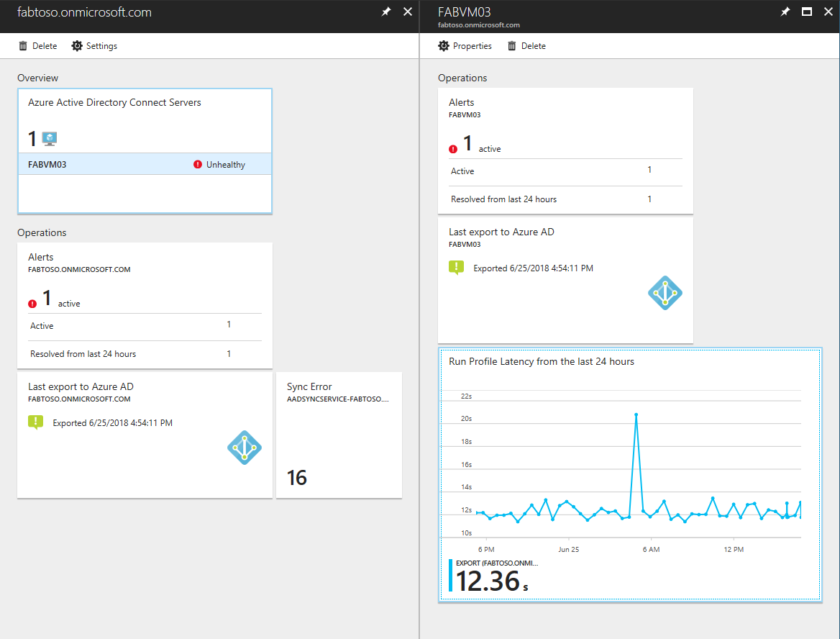The width and height of the screenshot is (840, 639).
Task: Delete the fabtoso.onmicrosoft.com service
Action: tap(37, 46)
